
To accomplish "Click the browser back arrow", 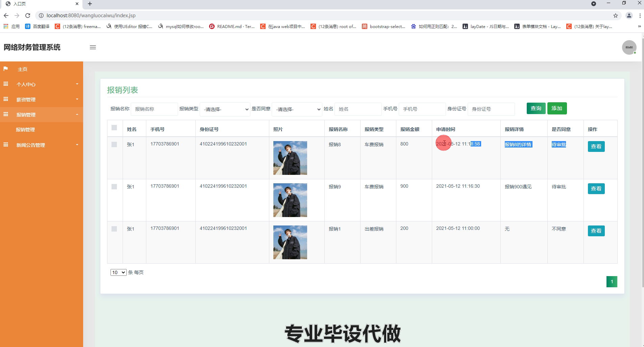I will (6, 16).
